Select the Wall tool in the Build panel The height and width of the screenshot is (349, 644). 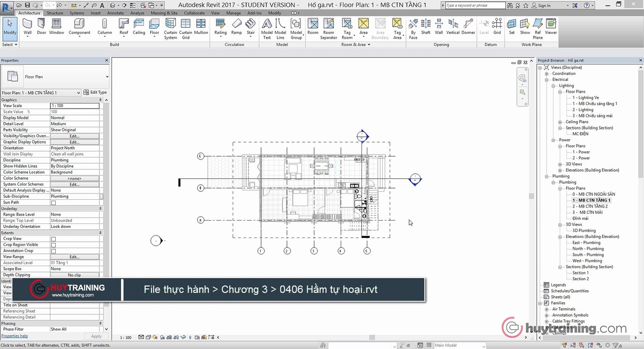pyautogui.click(x=28, y=27)
